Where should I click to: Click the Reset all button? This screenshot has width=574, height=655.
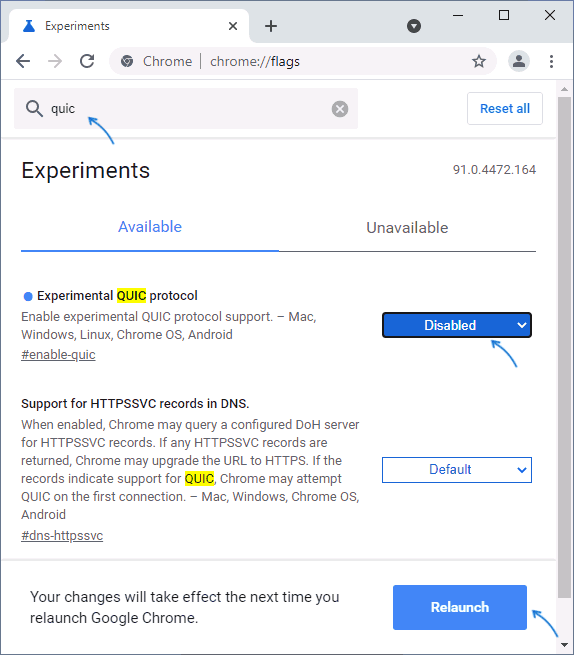point(505,109)
